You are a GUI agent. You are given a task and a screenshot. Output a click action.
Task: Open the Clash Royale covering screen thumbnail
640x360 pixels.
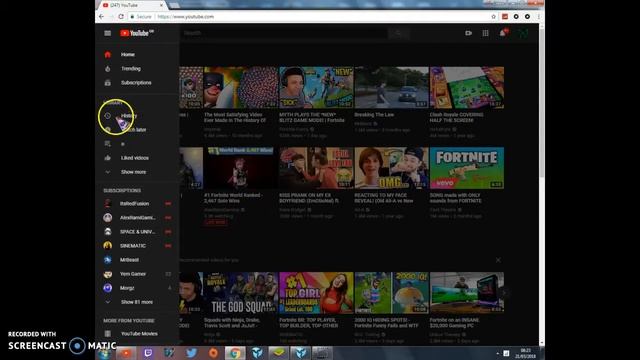467,88
